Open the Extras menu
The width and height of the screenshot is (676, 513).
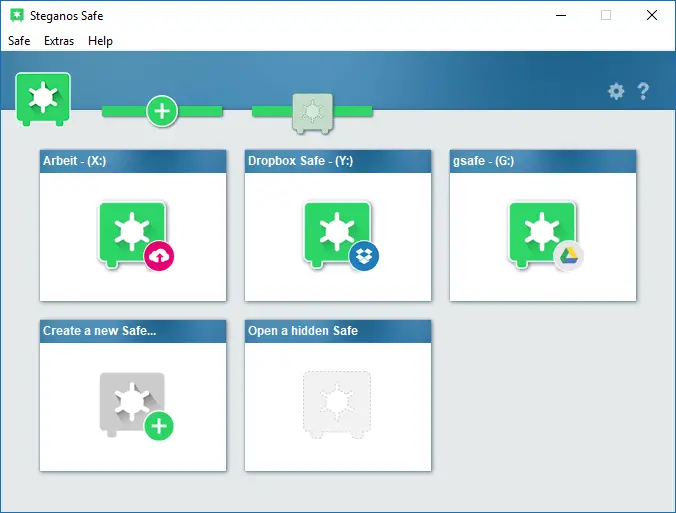(x=59, y=41)
